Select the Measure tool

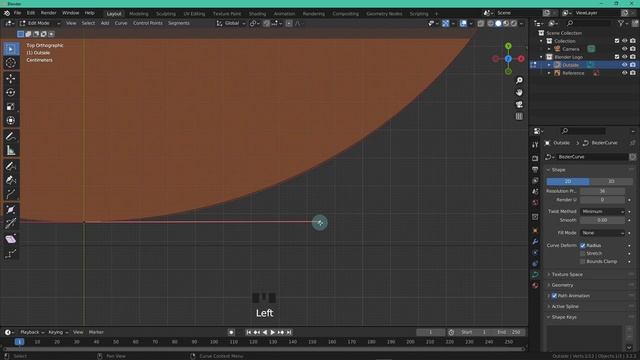(11, 151)
